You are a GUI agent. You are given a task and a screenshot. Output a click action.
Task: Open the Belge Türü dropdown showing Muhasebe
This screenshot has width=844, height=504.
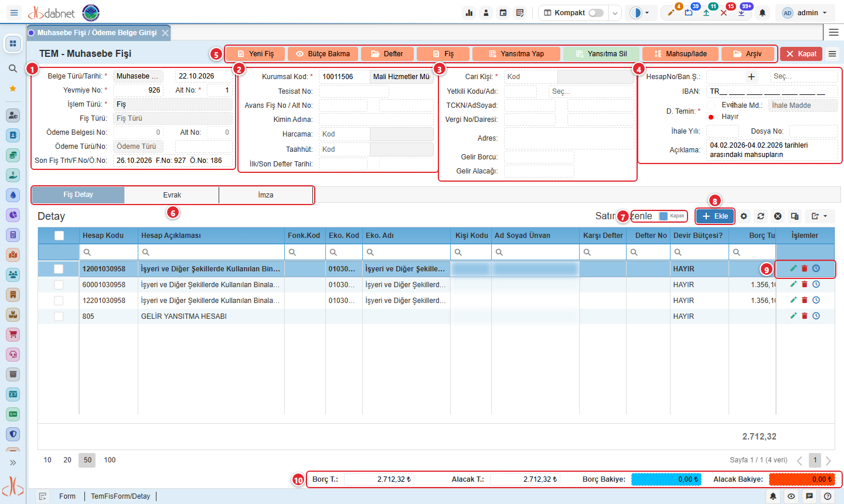[138, 76]
